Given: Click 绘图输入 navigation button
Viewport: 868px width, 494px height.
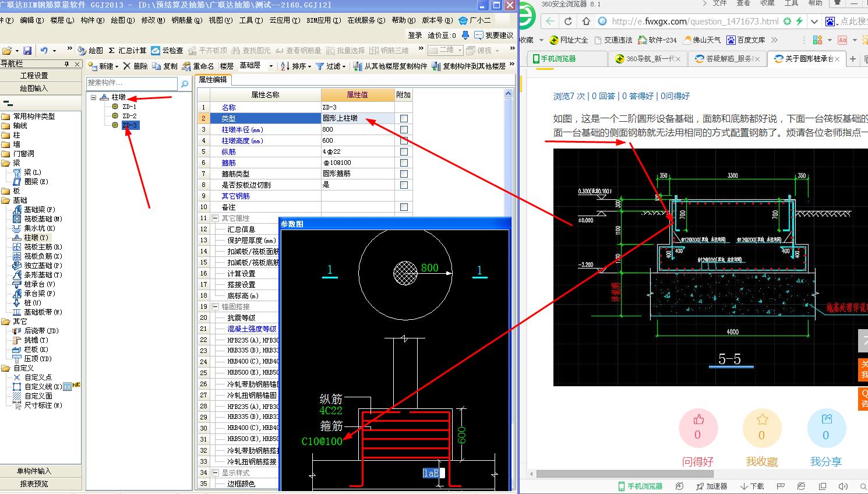Looking at the screenshot, I should point(34,89).
